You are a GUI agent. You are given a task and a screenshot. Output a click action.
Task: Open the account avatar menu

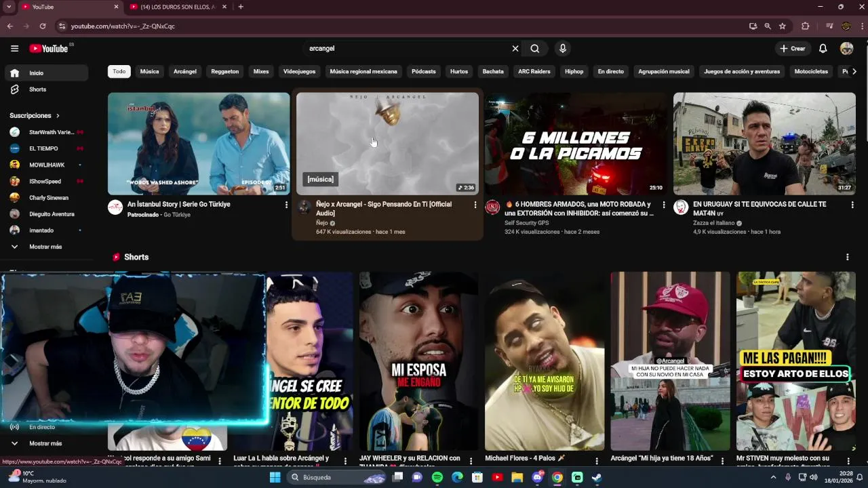pyautogui.click(x=846, y=48)
